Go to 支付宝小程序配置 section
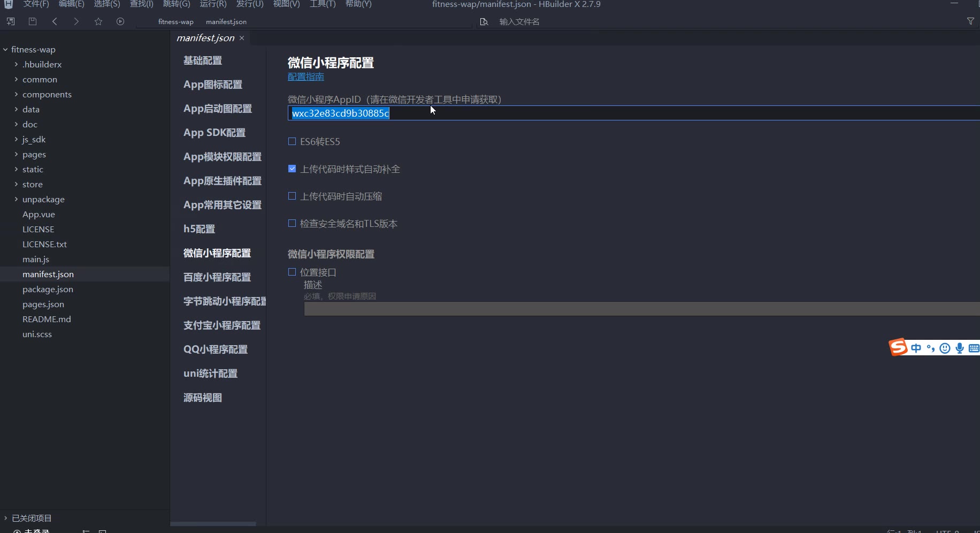 (222, 325)
